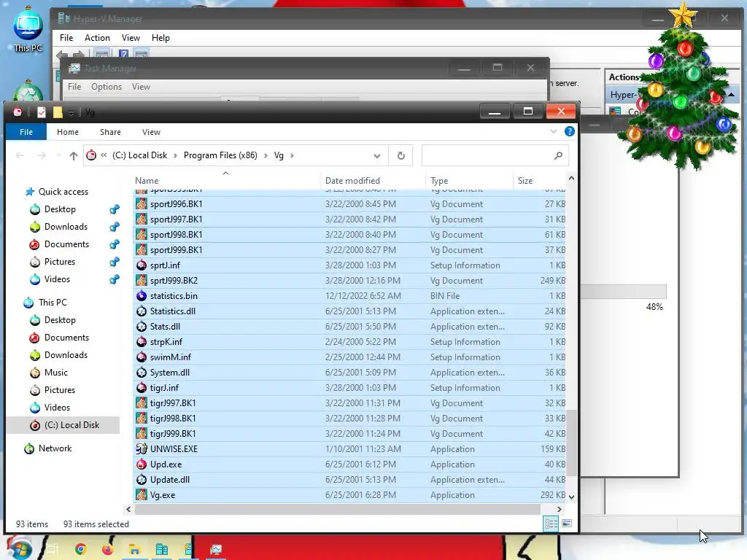The image size is (747, 560).
Task: Expand the address bar history dropdown
Action: pyautogui.click(x=377, y=156)
